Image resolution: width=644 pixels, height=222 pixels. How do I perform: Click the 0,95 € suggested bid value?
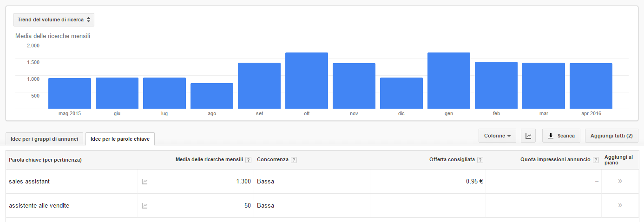tap(474, 182)
